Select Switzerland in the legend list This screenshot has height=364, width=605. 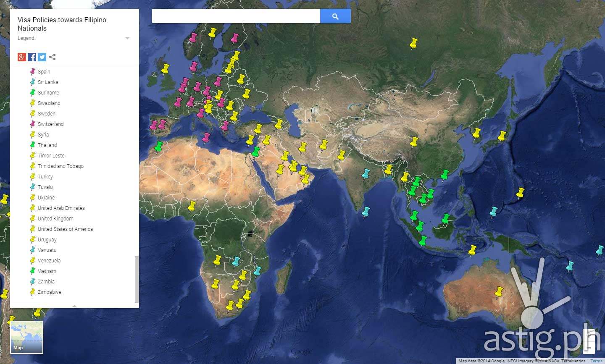50,124
